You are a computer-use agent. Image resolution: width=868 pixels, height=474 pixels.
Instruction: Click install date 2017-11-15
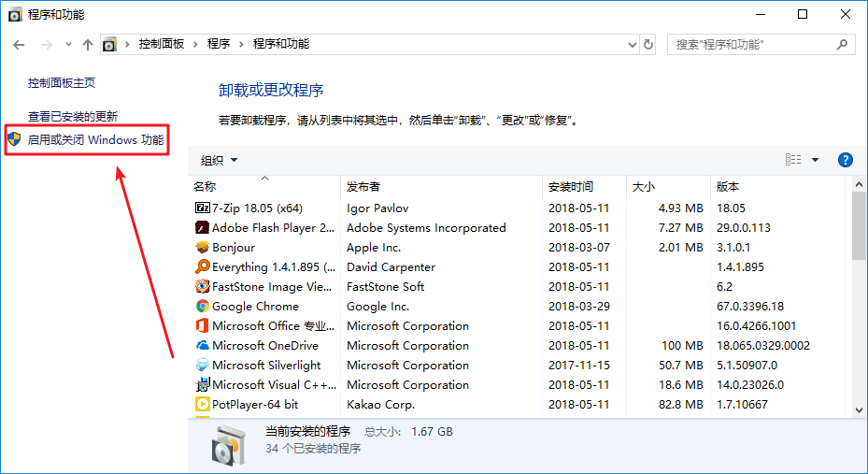coord(579,365)
